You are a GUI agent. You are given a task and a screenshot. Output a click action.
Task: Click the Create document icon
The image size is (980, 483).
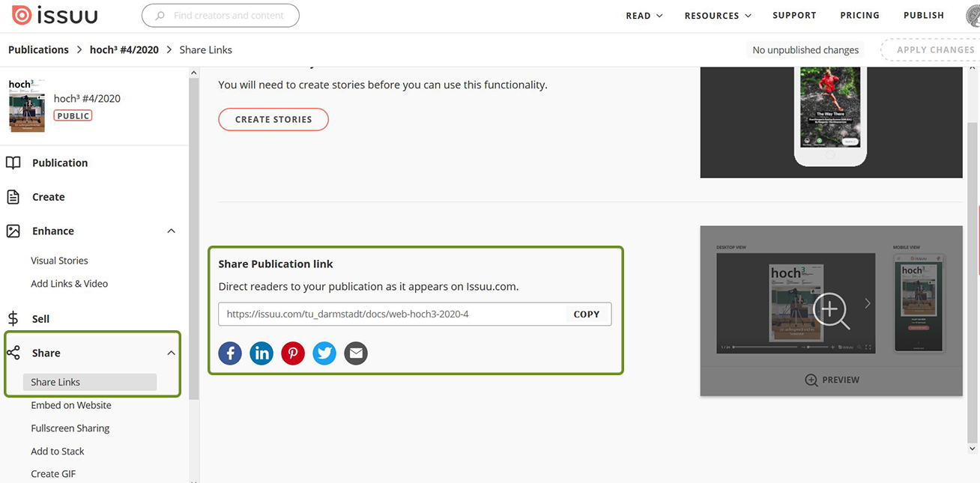pyautogui.click(x=13, y=197)
